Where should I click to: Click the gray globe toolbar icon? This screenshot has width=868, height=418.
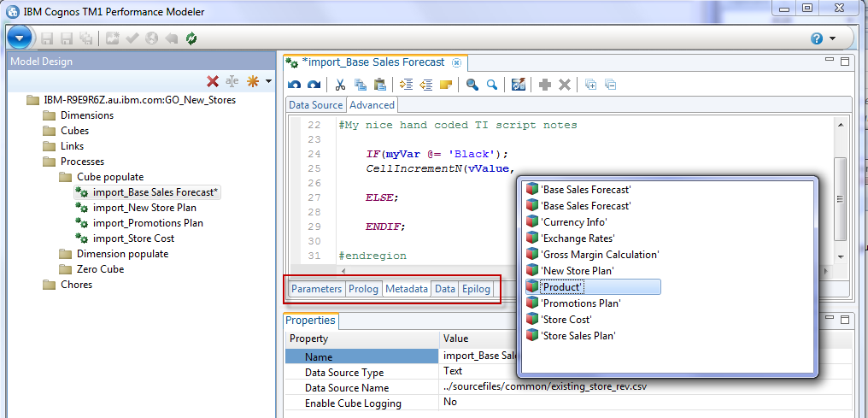click(152, 38)
